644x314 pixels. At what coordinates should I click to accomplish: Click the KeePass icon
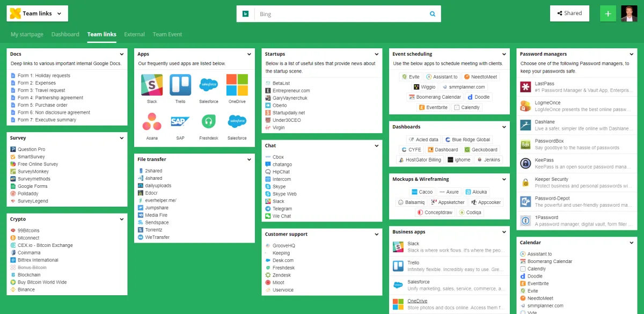(x=525, y=163)
